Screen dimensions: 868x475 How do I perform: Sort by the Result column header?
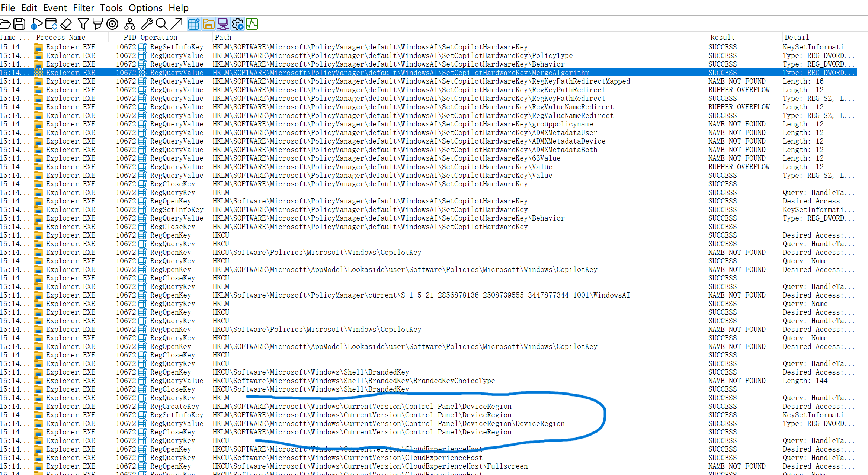click(x=723, y=37)
